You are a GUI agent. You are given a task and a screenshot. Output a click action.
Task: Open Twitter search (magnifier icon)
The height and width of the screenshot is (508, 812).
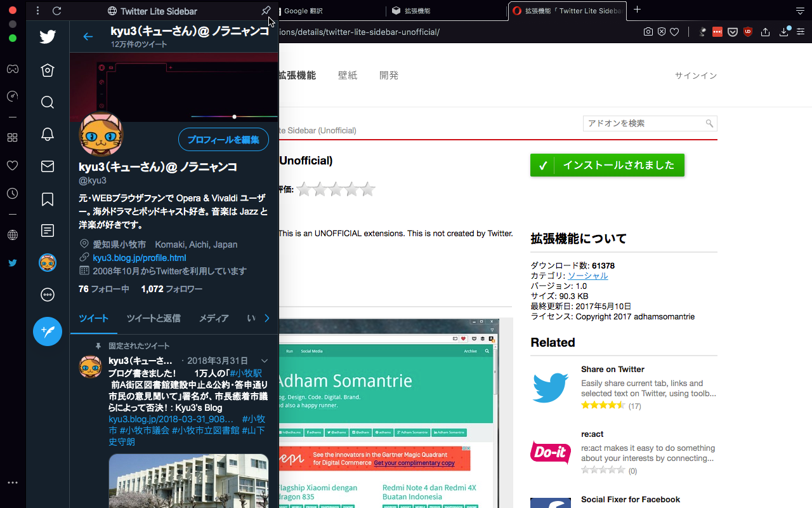(48, 102)
